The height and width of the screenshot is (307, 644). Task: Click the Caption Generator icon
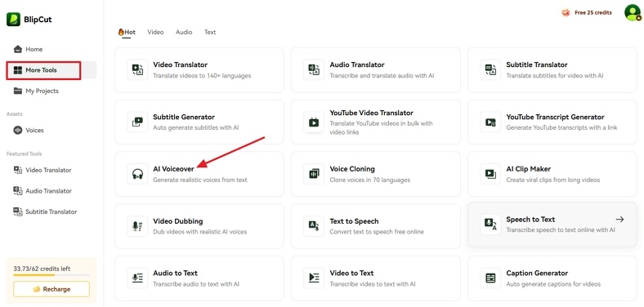pyautogui.click(x=490, y=278)
